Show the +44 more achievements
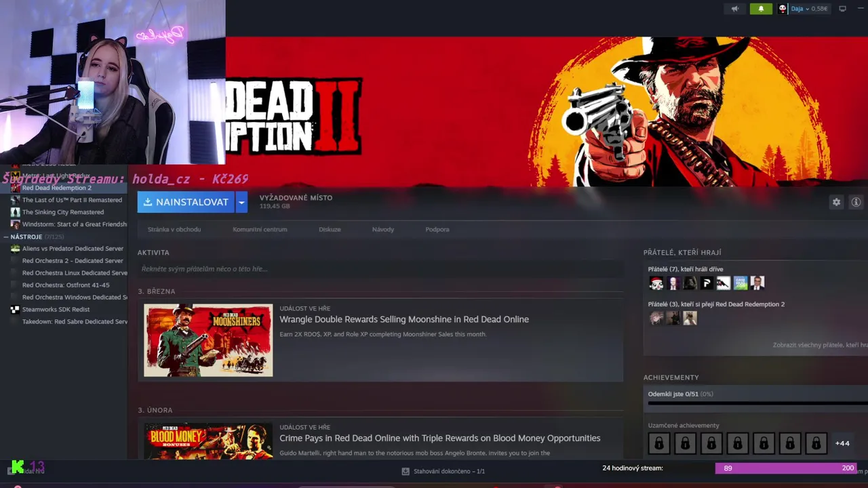 pyautogui.click(x=842, y=443)
